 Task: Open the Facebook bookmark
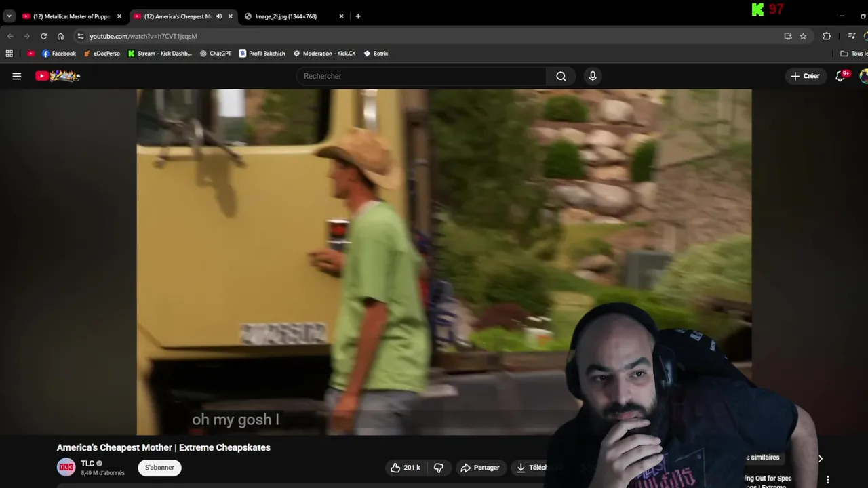59,54
